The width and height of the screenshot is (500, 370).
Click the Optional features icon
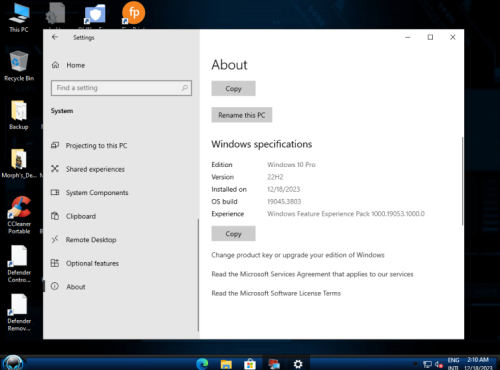click(55, 263)
